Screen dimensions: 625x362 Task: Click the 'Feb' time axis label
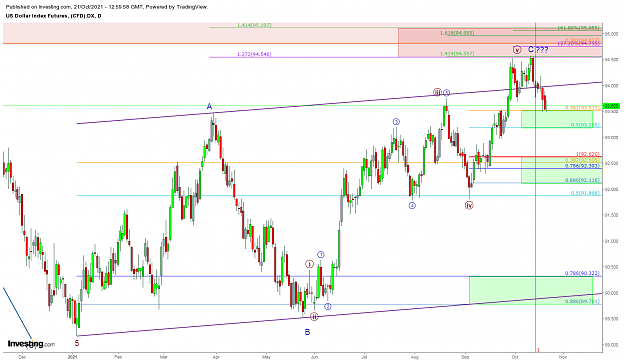pyautogui.click(x=118, y=357)
